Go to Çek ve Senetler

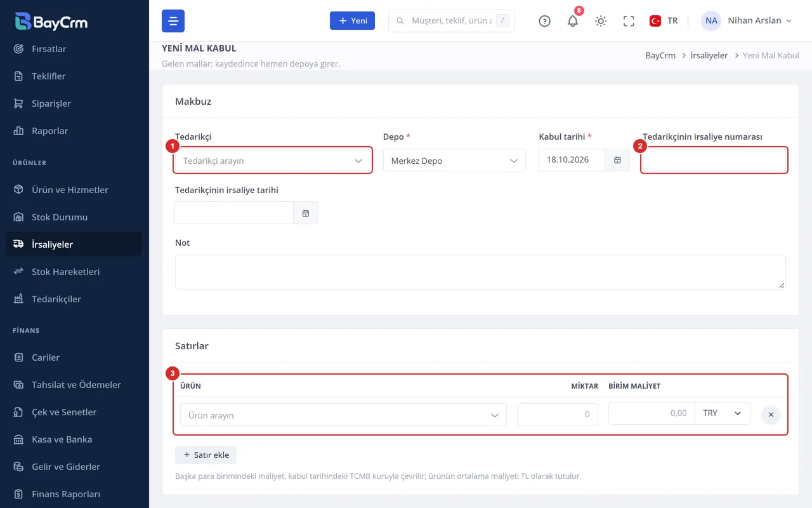(74, 412)
